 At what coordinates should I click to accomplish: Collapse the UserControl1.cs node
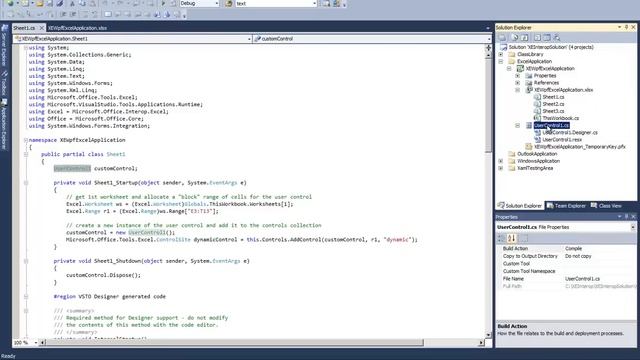click(518, 125)
